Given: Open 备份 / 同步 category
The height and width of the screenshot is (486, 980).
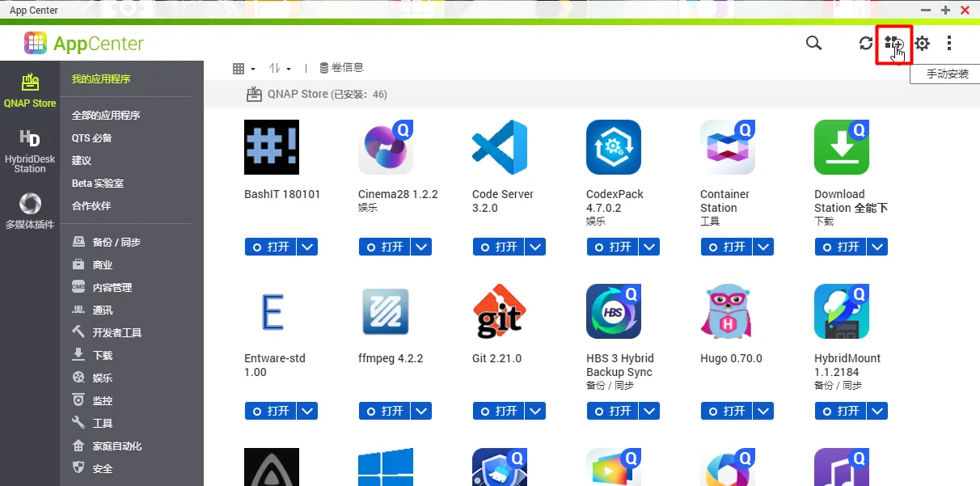Looking at the screenshot, I should click(x=116, y=242).
